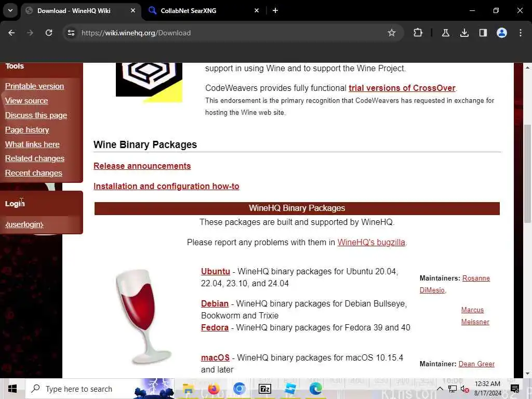
Task: Close the CollabNet SearXNG tab
Action: [x=257, y=10]
